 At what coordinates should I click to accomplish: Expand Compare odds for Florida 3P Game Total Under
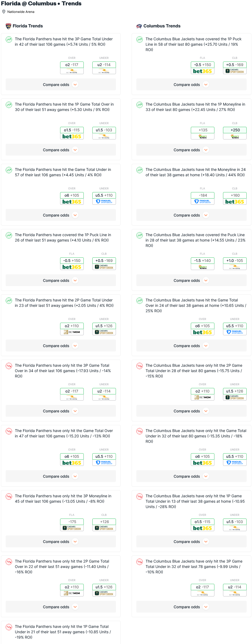click(x=61, y=85)
